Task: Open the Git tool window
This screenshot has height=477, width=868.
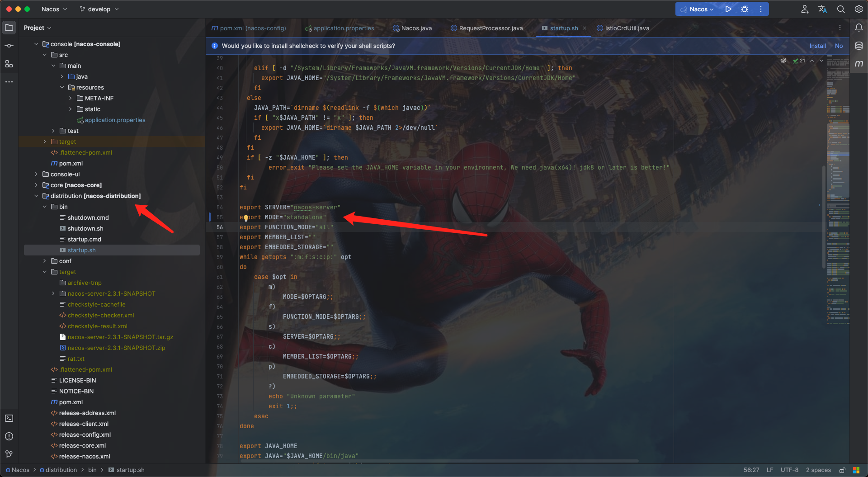Action: point(9,454)
